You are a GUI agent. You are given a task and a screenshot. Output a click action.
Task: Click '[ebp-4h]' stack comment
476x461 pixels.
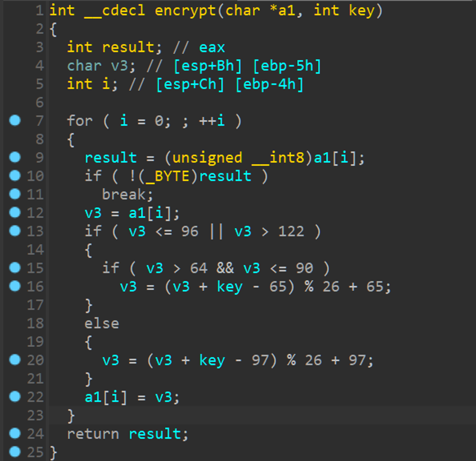(x=270, y=84)
